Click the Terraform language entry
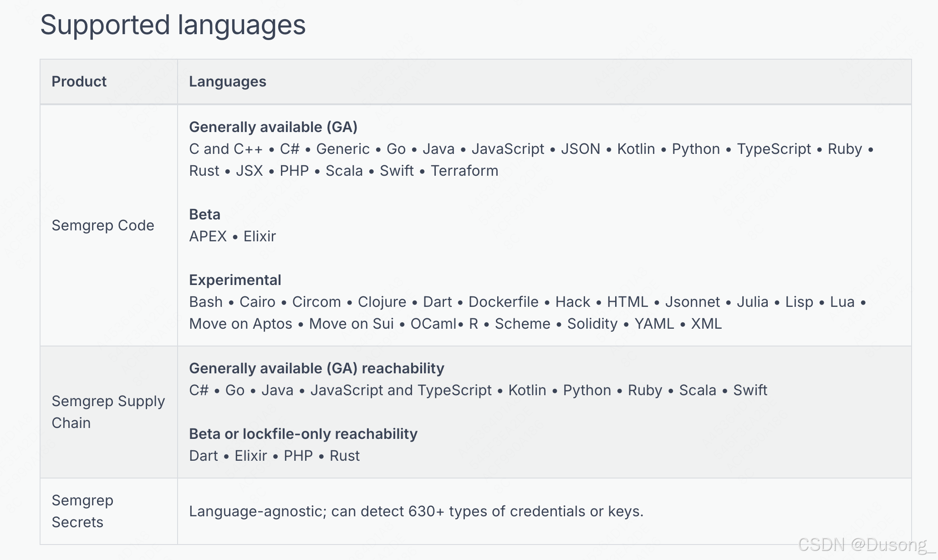938x560 pixels. (464, 171)
